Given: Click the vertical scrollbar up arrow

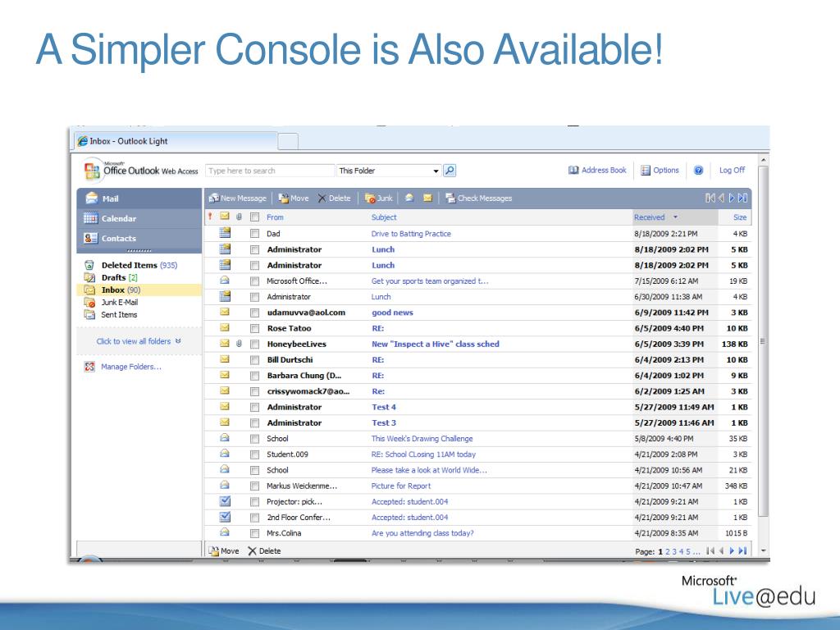Looking at the screenshot, I should click(764, 160).
